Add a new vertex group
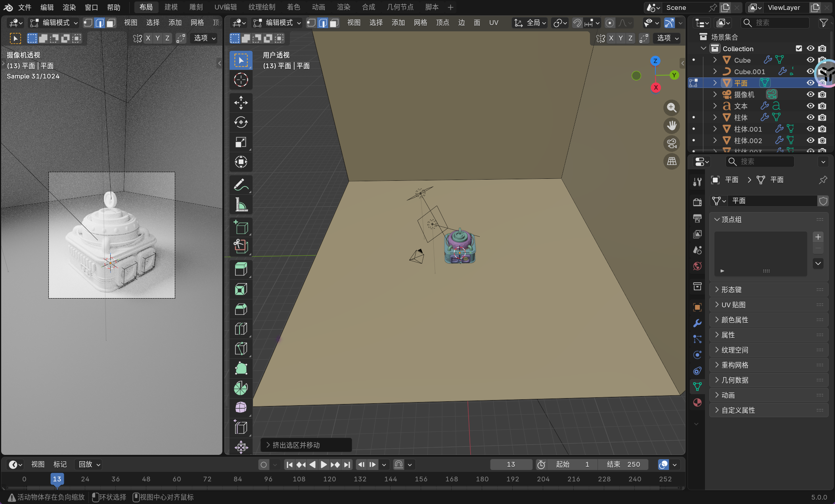The image size is (835, 504). pos(818,237)
